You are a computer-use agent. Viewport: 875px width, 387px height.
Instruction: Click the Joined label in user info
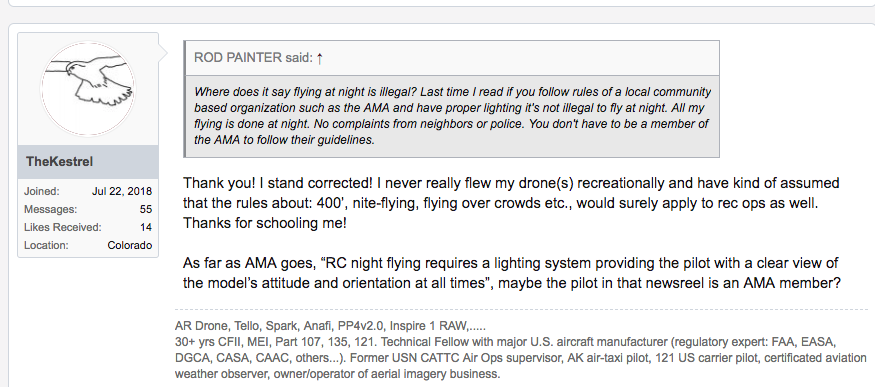pos(41,191)
